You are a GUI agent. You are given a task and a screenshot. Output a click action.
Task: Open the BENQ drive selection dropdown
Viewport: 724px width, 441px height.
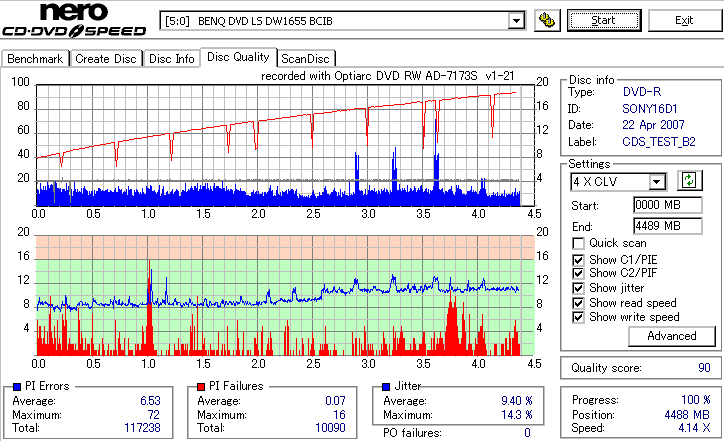pos(516,21)
